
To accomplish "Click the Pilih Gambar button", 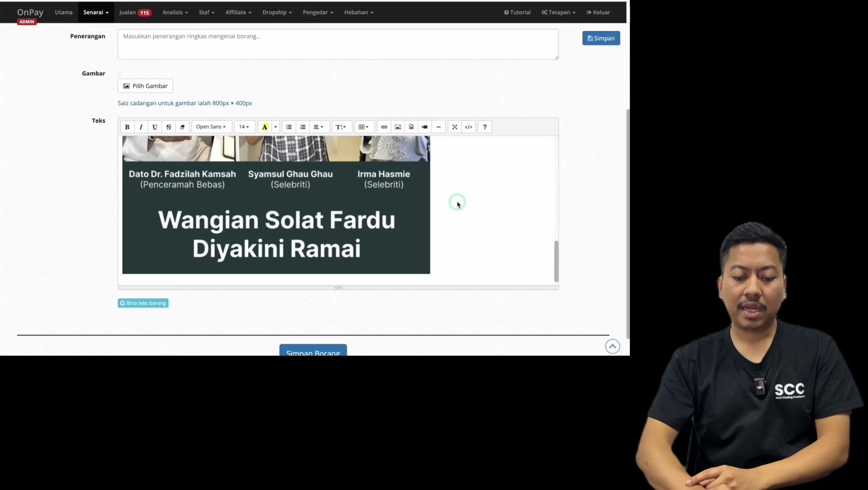I will click(145, 86).
